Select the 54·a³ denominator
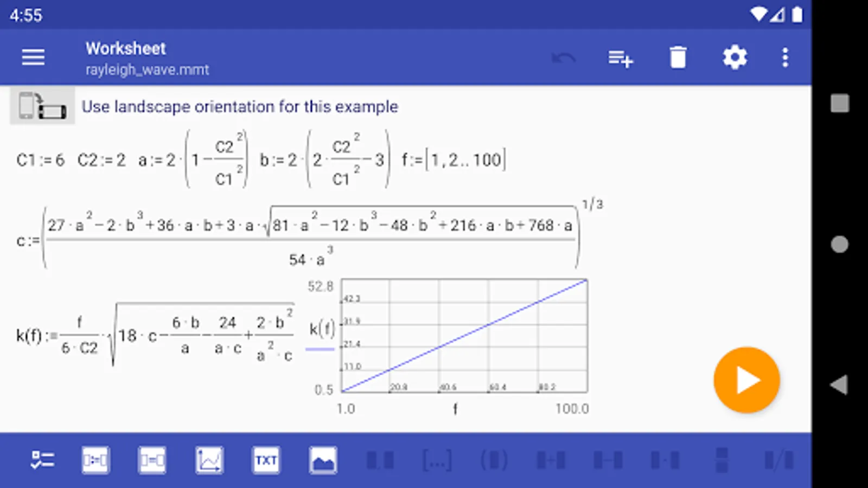868x488 pixels. click(x=311, y=258)
